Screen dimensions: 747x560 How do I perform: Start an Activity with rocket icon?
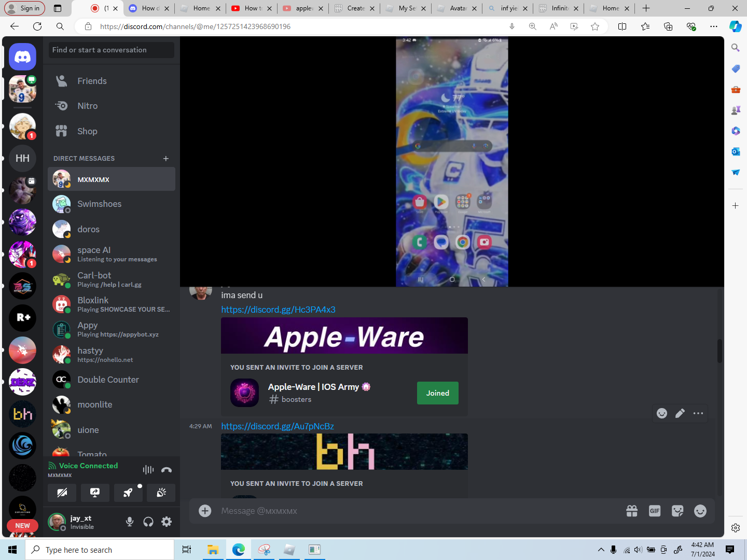[128, 493]
